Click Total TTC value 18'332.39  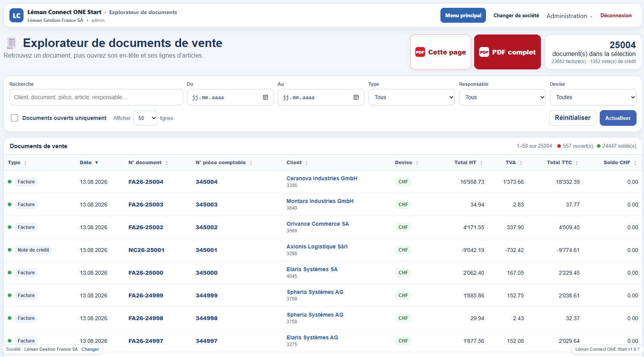568,182
